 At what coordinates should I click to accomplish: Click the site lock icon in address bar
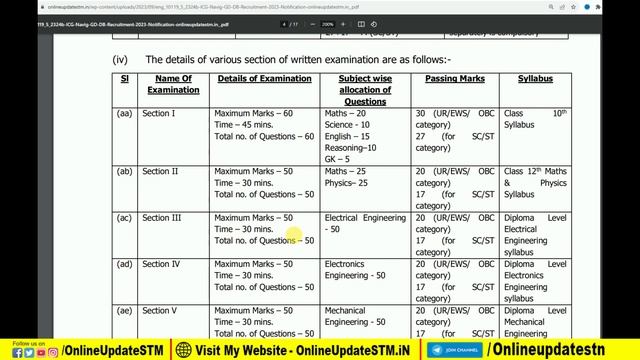(42, 7)
